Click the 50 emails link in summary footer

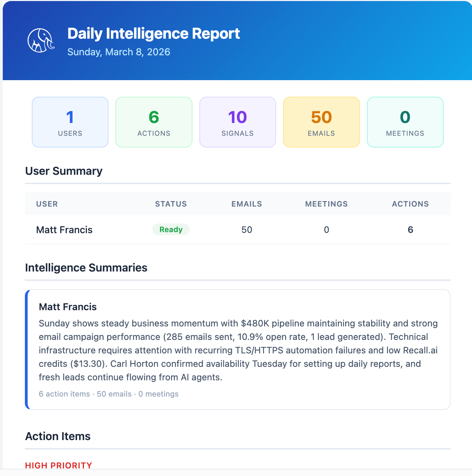click(x=114, y=394)
